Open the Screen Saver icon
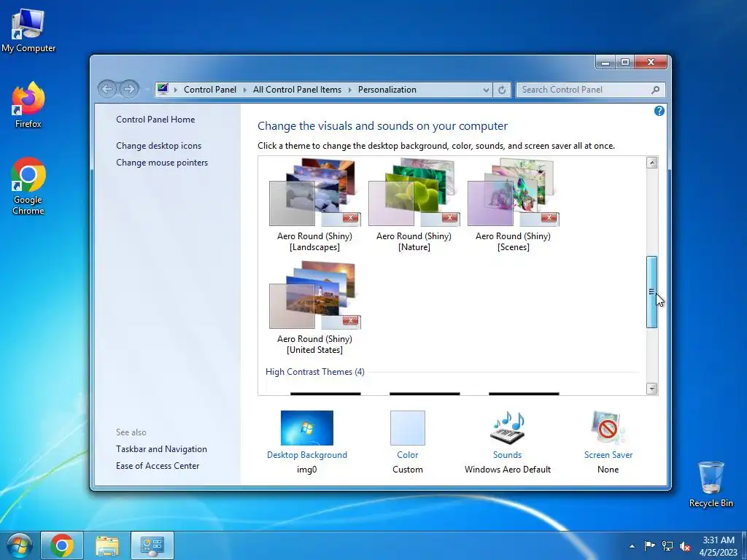This screenshot has height=560, width=747. 608,427
